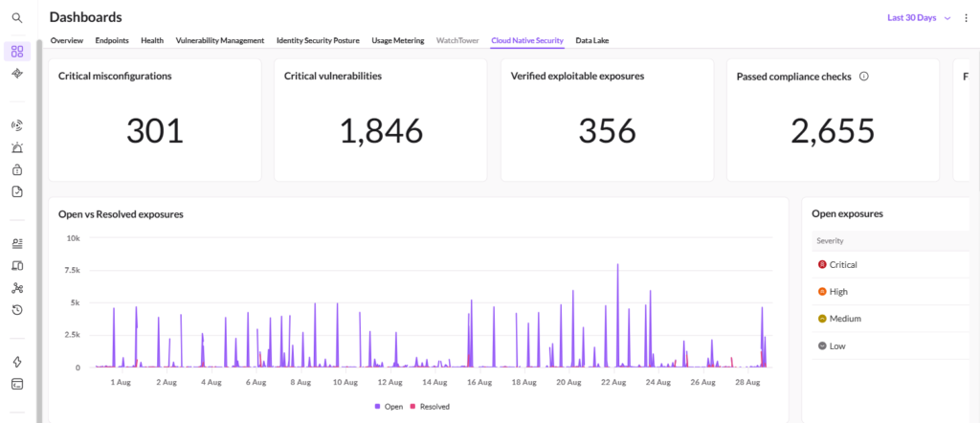This screenshot has width=980, height=423.
Task: Select the Critical severity row
Action: tap(891, 264)
